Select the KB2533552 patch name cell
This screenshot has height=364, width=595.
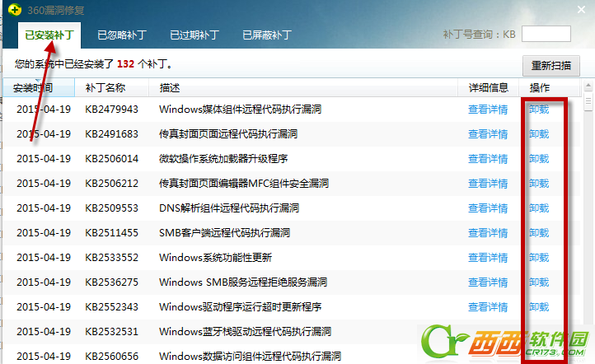(111, 258)
